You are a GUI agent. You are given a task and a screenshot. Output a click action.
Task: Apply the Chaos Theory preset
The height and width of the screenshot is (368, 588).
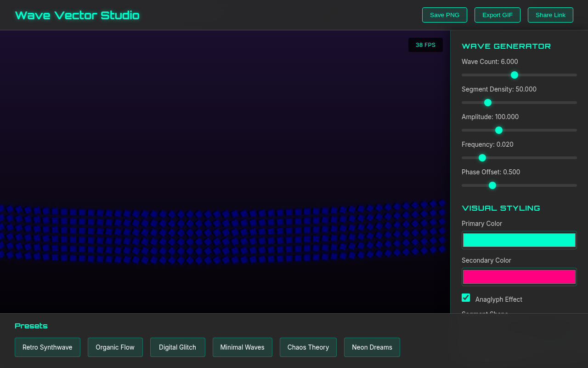tap(308, 347)
